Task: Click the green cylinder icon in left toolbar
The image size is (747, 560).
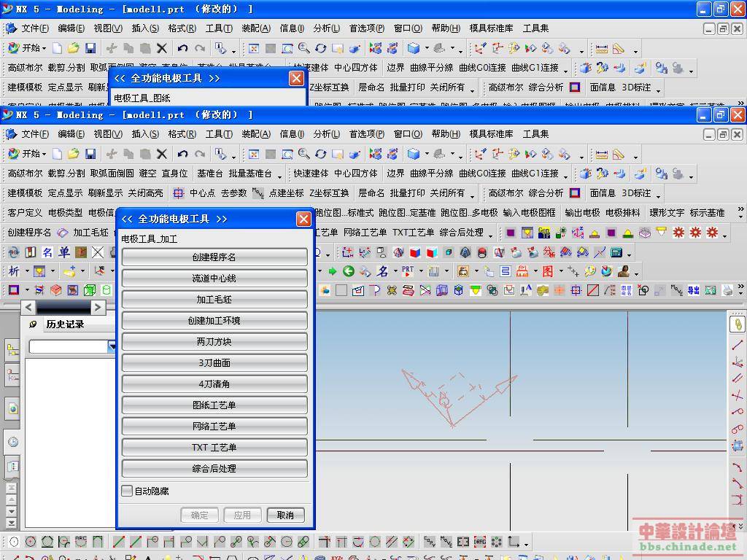Action: (x=107, y=290)
